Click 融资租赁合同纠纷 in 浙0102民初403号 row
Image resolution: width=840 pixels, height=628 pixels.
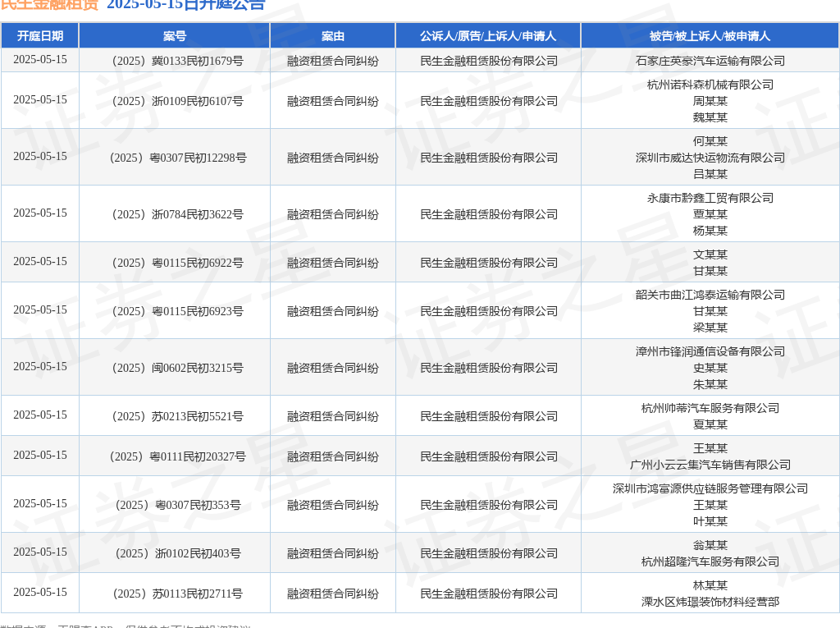pyautogui.click(x=333, y=553)
